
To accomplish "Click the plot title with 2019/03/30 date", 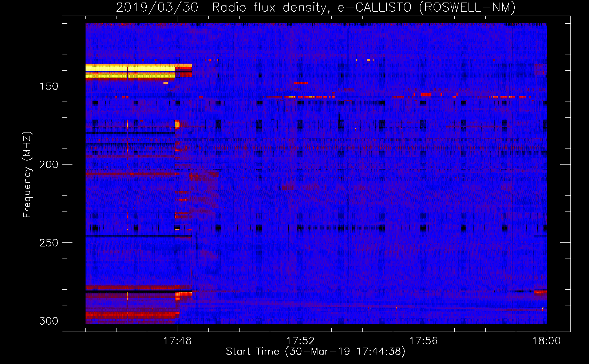I will [x=316, y=7].
